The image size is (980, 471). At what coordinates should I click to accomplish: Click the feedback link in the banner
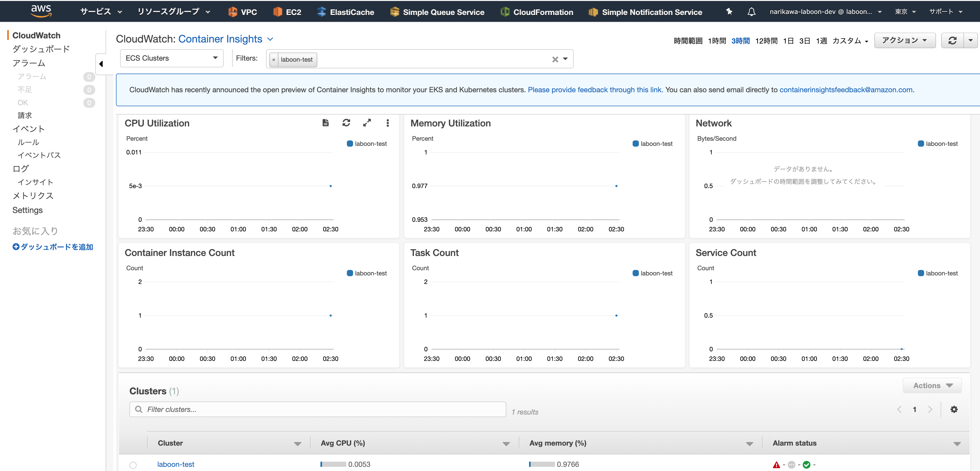pyautogui.click(x=595, y=90)
